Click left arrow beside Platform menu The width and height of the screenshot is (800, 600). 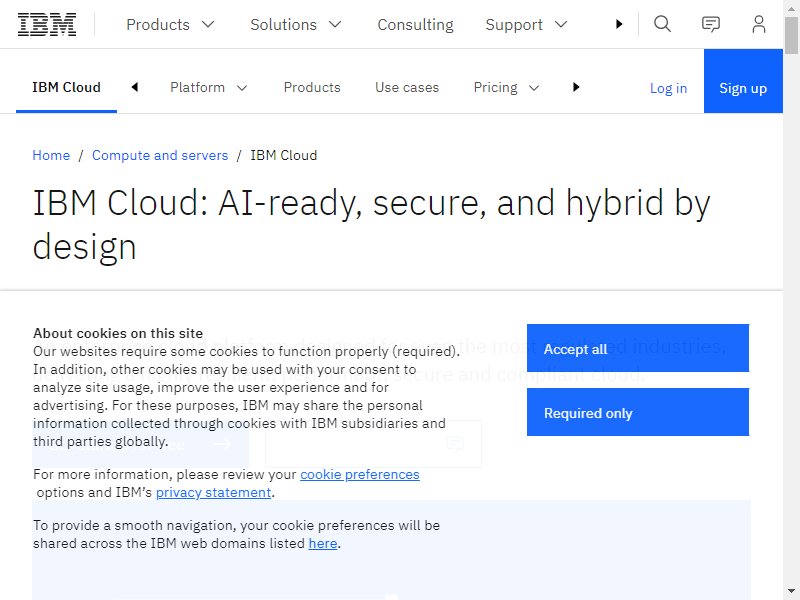(135, 87)
